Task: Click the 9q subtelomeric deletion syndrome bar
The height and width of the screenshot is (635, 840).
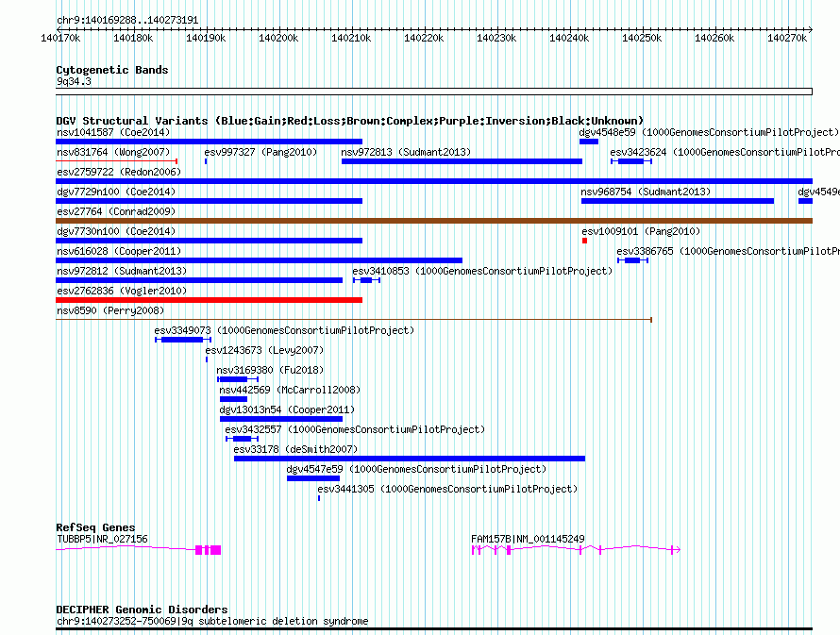Action: click(434, 629)
